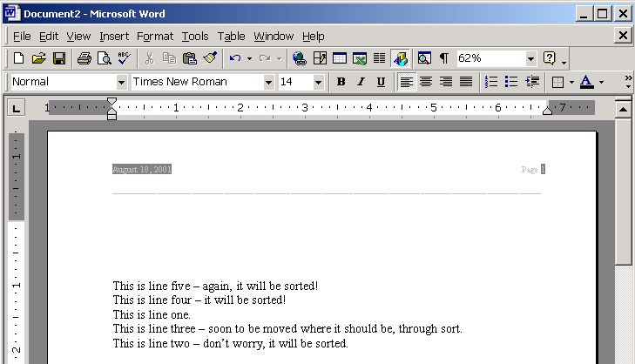Print the document using printer icon
635x364 pixels.
[84, 58]
